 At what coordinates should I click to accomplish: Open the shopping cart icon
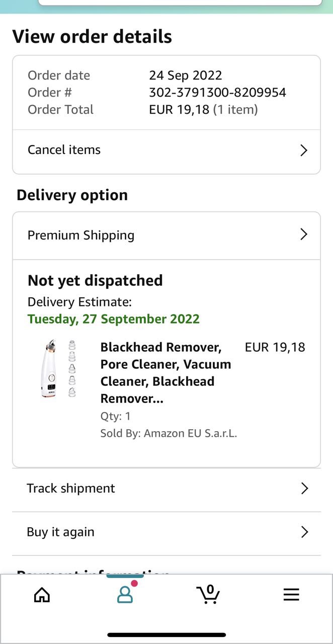coord(208,594)
